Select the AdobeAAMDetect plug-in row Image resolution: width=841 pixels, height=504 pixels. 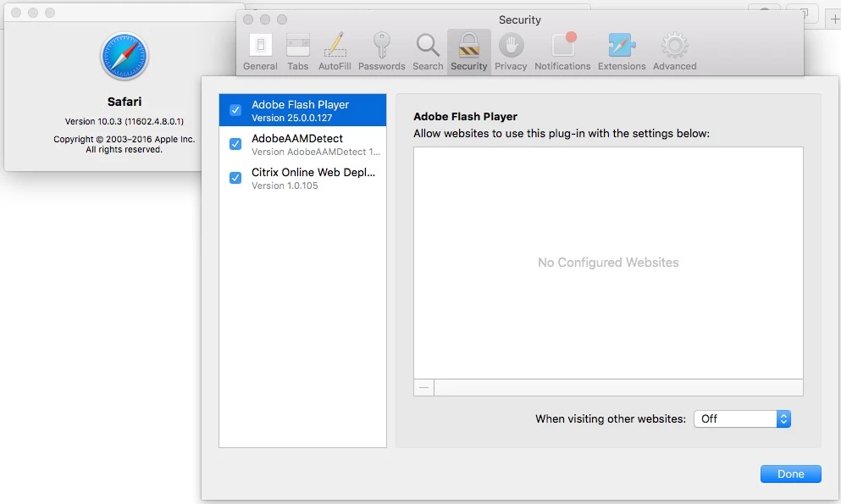(x=302, y=144)
